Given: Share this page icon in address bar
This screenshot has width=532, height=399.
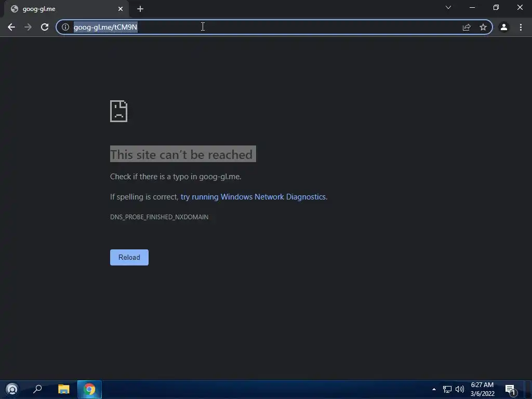Looking at the screenshot, I should point(467,27).
